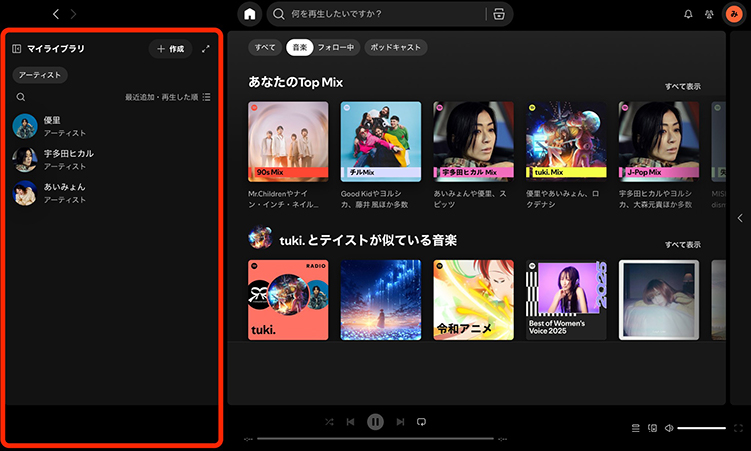Click the search magnifier in top bar

[279, 14]
